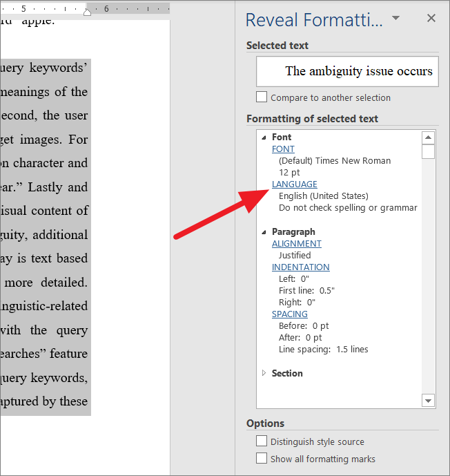Expand the Section group
This screenshot has height=476, width=450.
(264, 373)
